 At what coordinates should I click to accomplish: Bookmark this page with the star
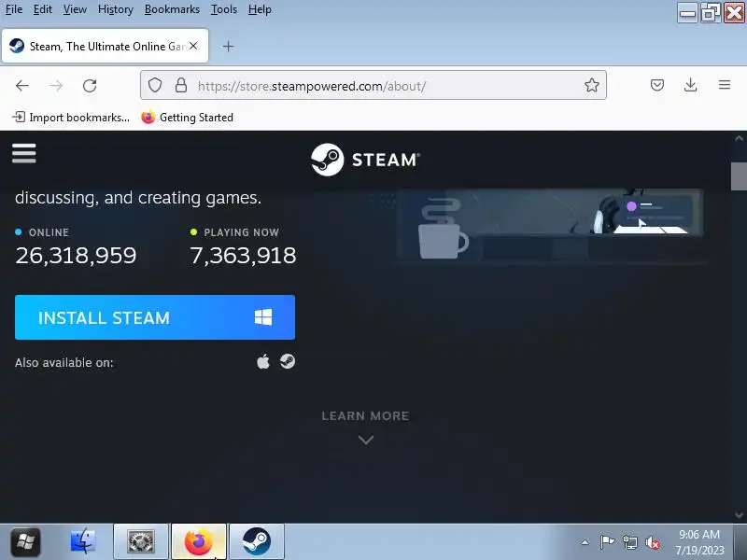point(592,85)
